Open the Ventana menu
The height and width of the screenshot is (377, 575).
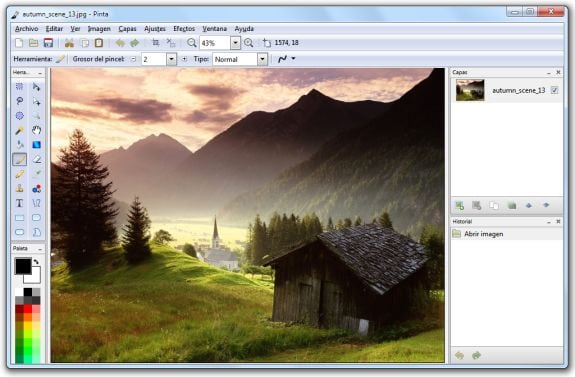click(x=215, y=29)
